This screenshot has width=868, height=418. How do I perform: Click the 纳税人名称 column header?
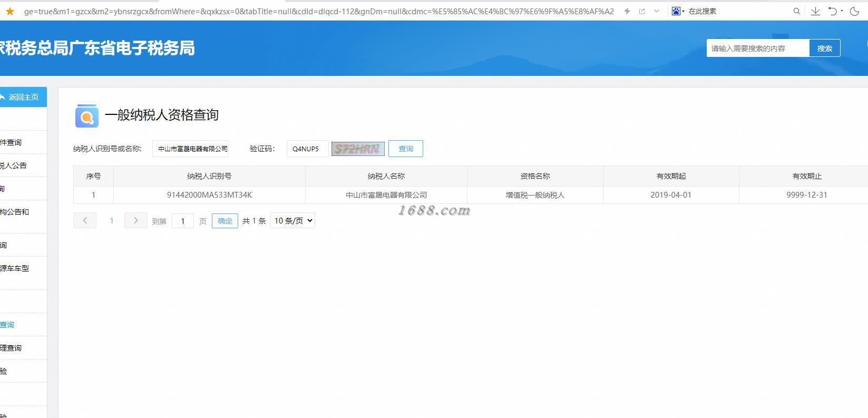tap(386, 176)
